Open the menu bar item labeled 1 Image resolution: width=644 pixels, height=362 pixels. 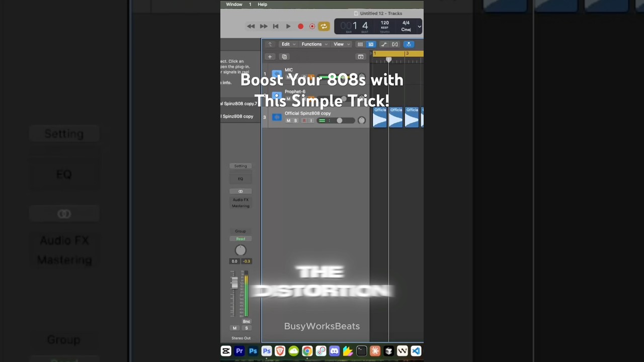pos(250,5)
